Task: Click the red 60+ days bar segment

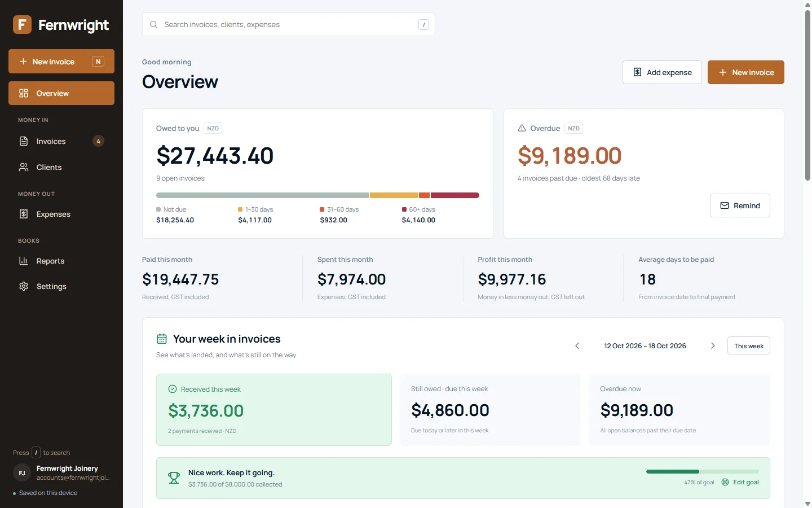Action: point(455,195)
